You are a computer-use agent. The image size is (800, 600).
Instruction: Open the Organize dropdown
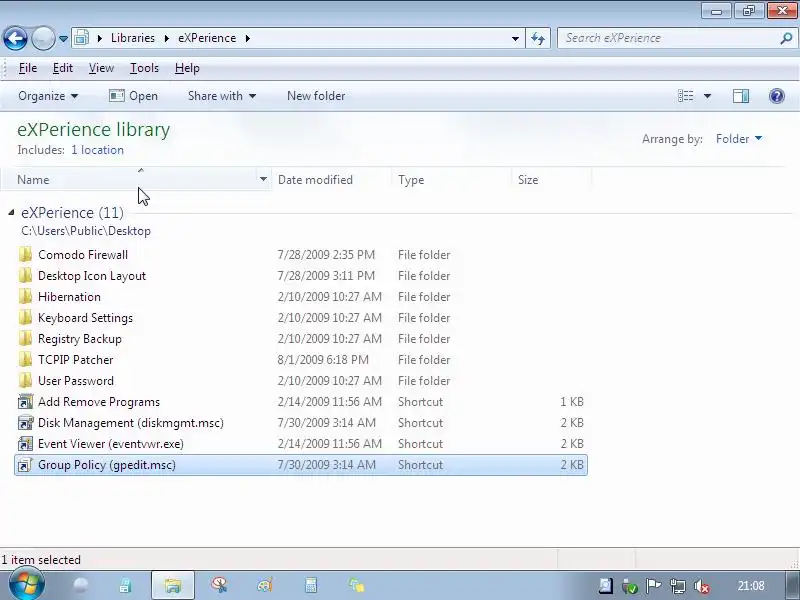[x=48, y=96]
